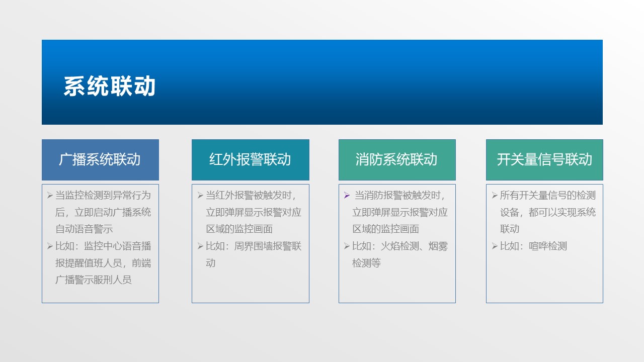Click arrow bullet before 当红外报警被触发时
This screenshot has width=644, height=362.
pyautogui.click(x=200, y=196)
